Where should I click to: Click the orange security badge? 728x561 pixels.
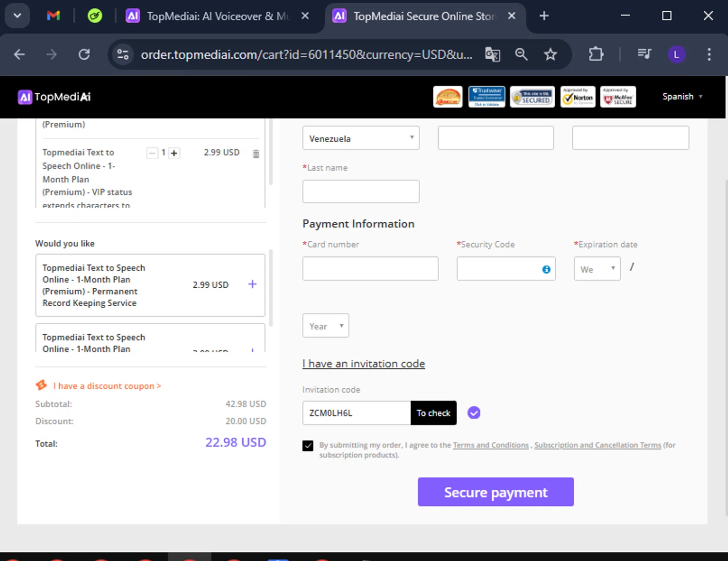coord(447,97)
